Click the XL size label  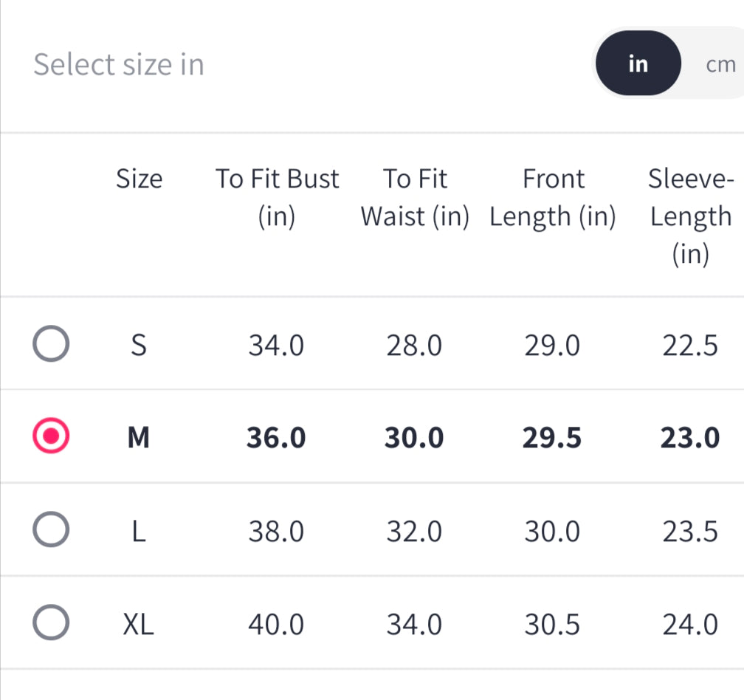pos(138,625)
